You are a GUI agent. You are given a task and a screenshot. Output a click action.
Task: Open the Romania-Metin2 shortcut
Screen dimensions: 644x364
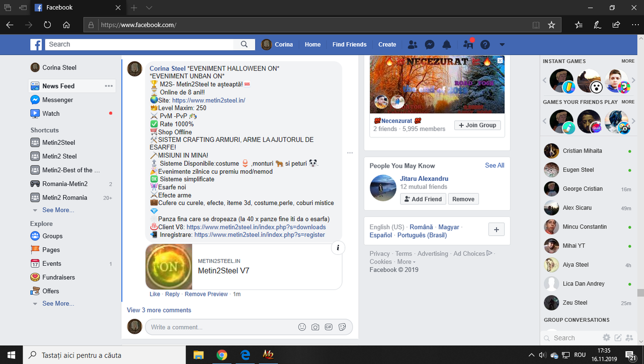(65, 184)
